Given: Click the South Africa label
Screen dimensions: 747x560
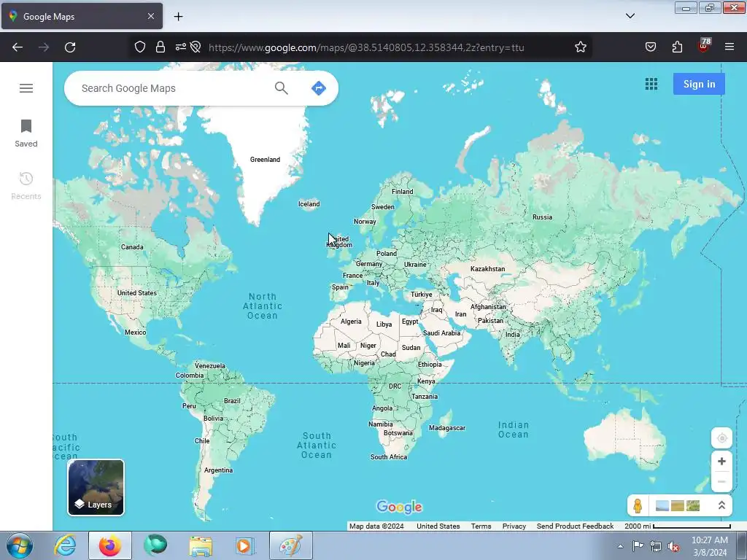Looking at the screenshot, I should [389, 457].
